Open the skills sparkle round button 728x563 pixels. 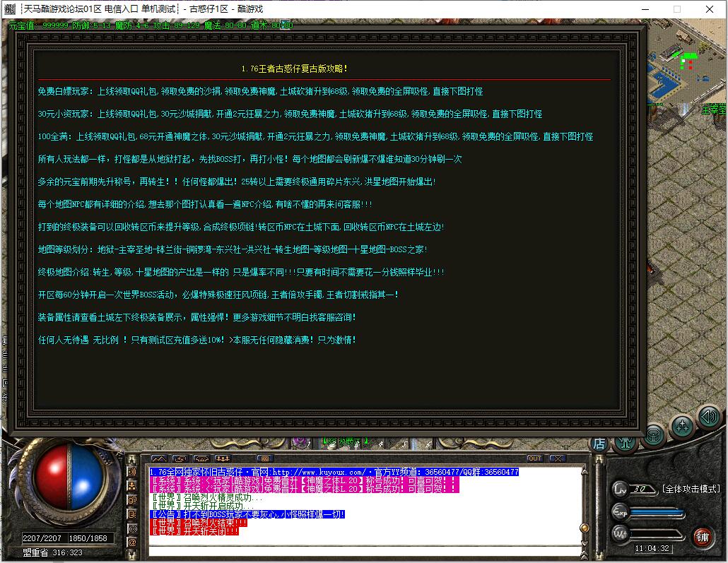(682, 425)
